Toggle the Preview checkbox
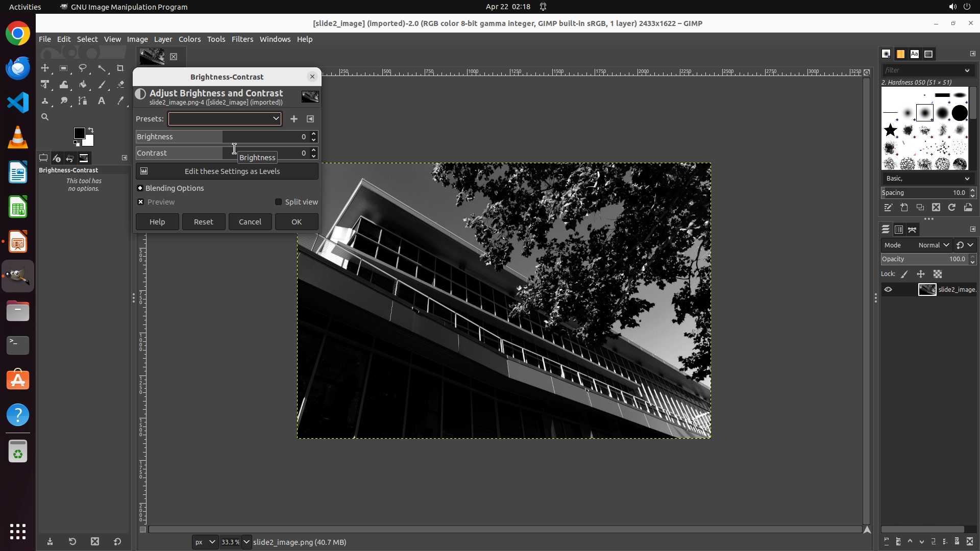The image size is (980, 551). tap(141, 202)
